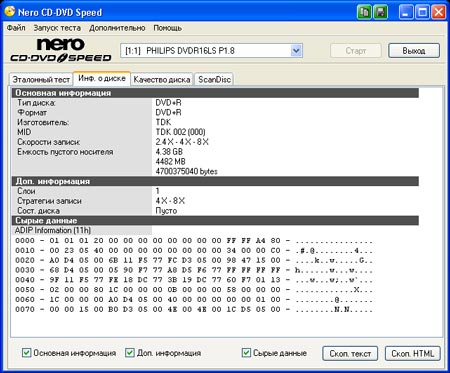Screen dimensions: 450x373
Task: Click hex data row starting with 0070
Action: click(x=194, y=309)
